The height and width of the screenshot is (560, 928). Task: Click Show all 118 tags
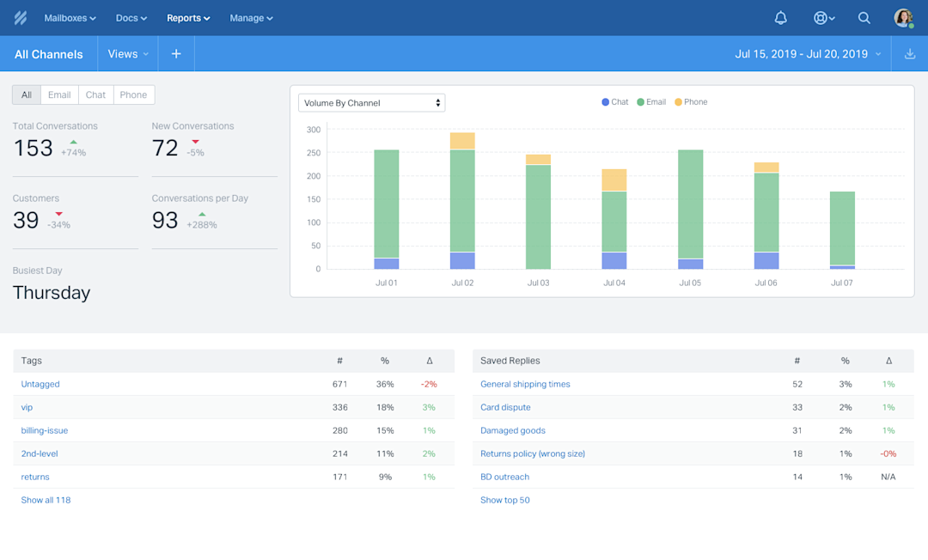click(x=46, y=500)
